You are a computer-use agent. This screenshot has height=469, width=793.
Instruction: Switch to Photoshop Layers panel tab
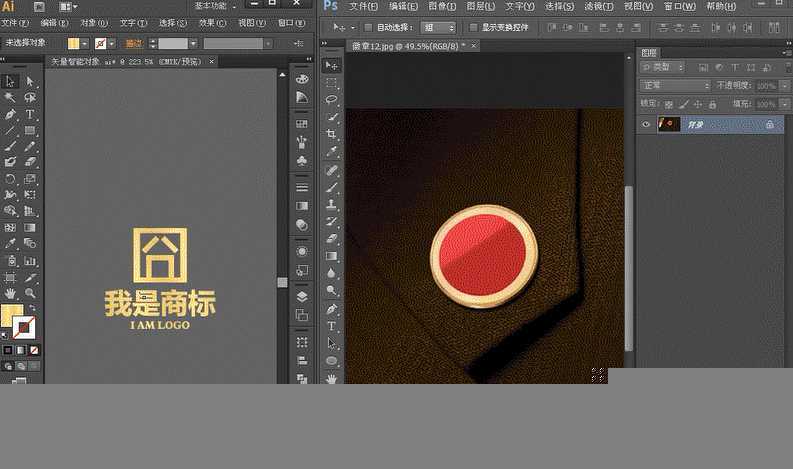click(649, 53)
